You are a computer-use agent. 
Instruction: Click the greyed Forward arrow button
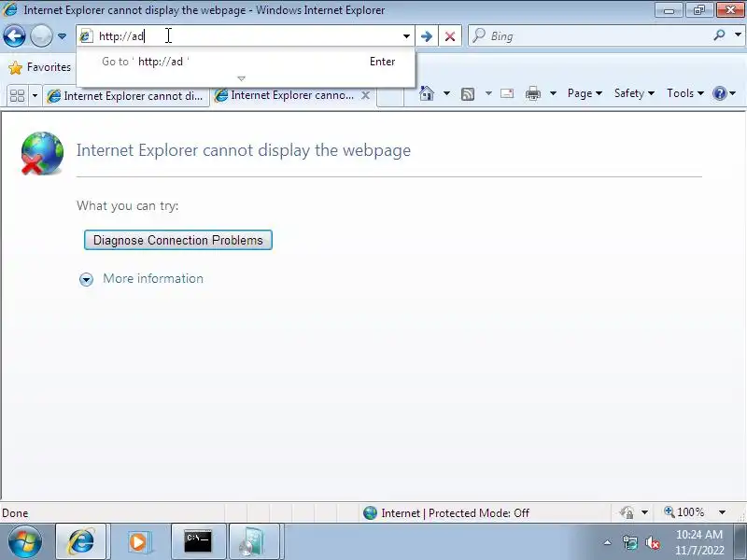pos(41,35)
